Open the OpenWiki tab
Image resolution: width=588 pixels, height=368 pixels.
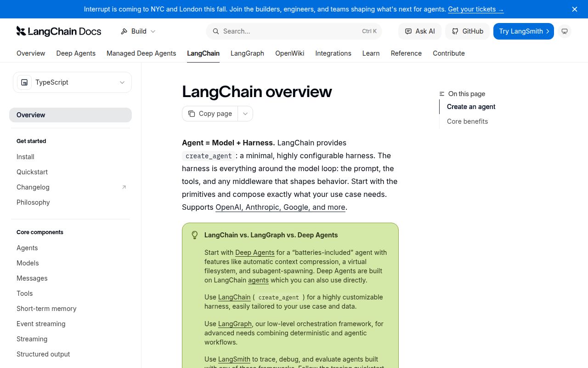point(289,53)
